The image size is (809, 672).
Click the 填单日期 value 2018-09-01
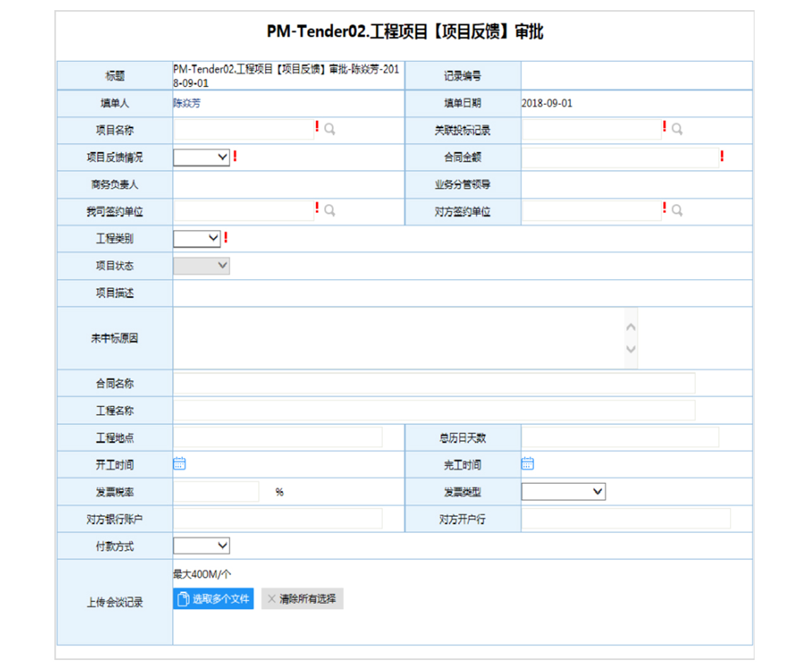(547, 103)
